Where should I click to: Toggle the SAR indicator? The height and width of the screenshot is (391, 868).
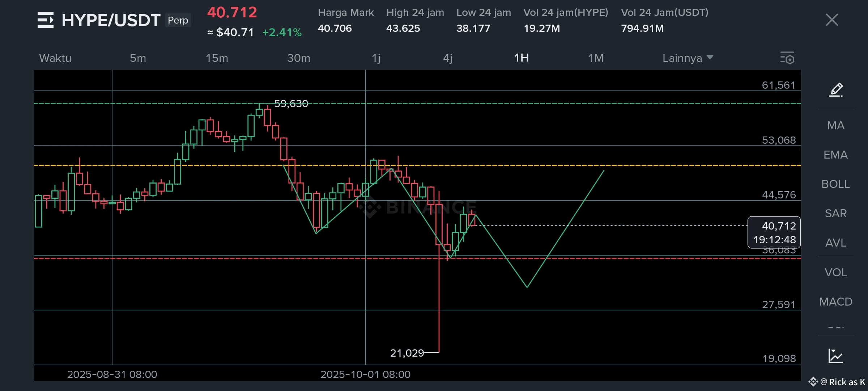tap(836, 213)
